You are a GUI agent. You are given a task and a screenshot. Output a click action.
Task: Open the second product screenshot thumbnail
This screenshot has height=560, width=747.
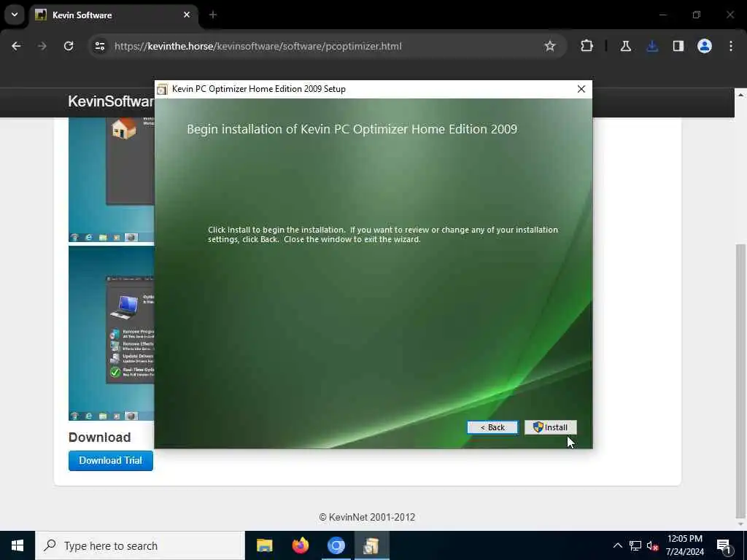coord(111,333)
